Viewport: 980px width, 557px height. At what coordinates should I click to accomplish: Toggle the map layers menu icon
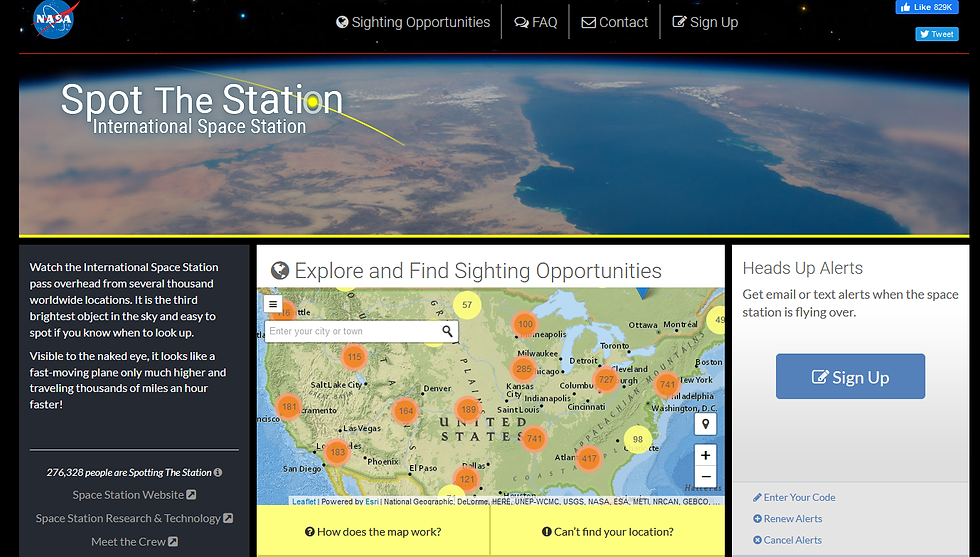(272, 304)
